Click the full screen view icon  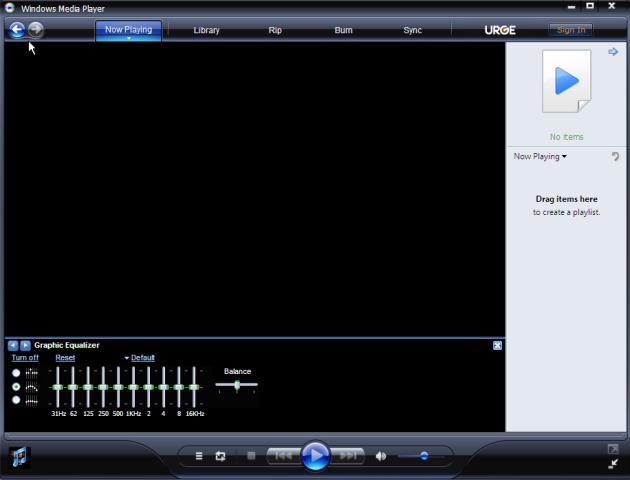point(613,449)
